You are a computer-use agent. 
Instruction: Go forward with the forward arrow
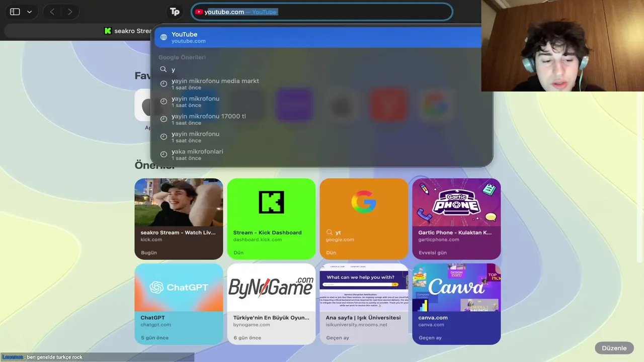(70, 12)
